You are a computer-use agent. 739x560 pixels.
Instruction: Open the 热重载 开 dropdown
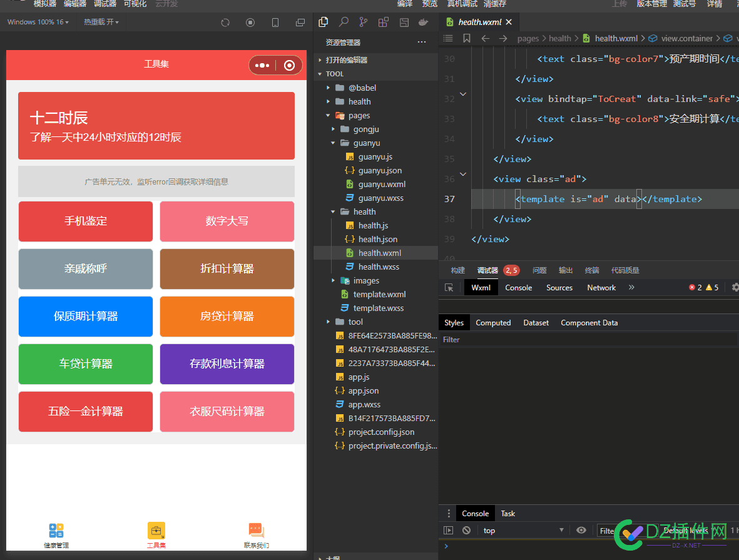click(x=101, y=22)
